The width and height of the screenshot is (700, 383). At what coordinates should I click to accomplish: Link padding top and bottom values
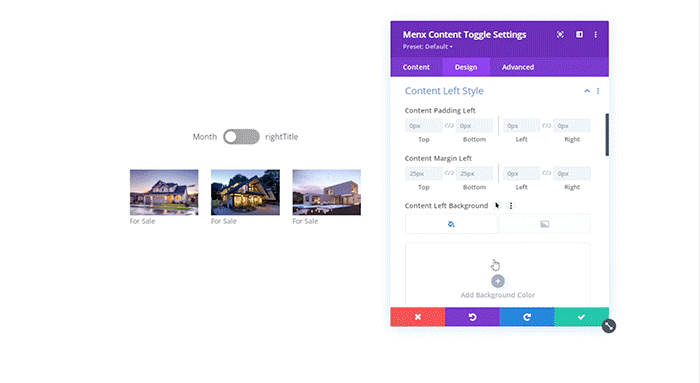pos(449,126)
